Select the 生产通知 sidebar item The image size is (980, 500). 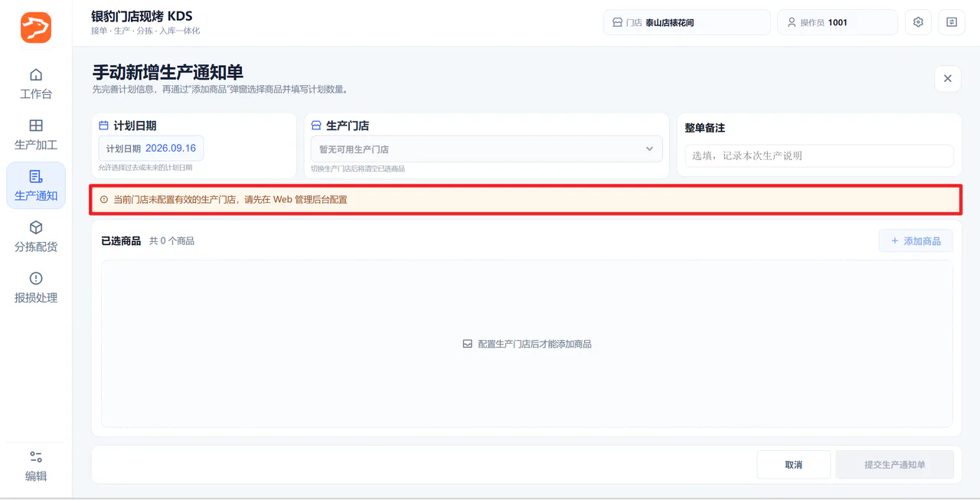tap(36, 185)
